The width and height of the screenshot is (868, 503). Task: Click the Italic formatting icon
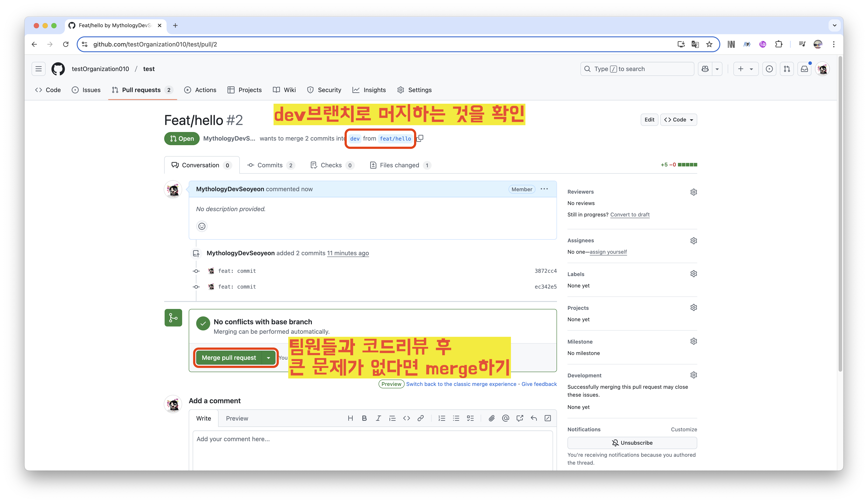378,418
